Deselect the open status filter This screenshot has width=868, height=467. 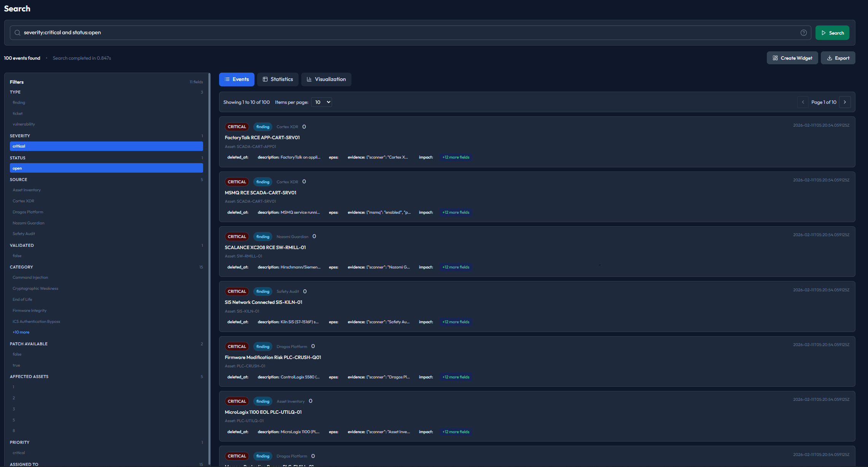pos(106,168)
